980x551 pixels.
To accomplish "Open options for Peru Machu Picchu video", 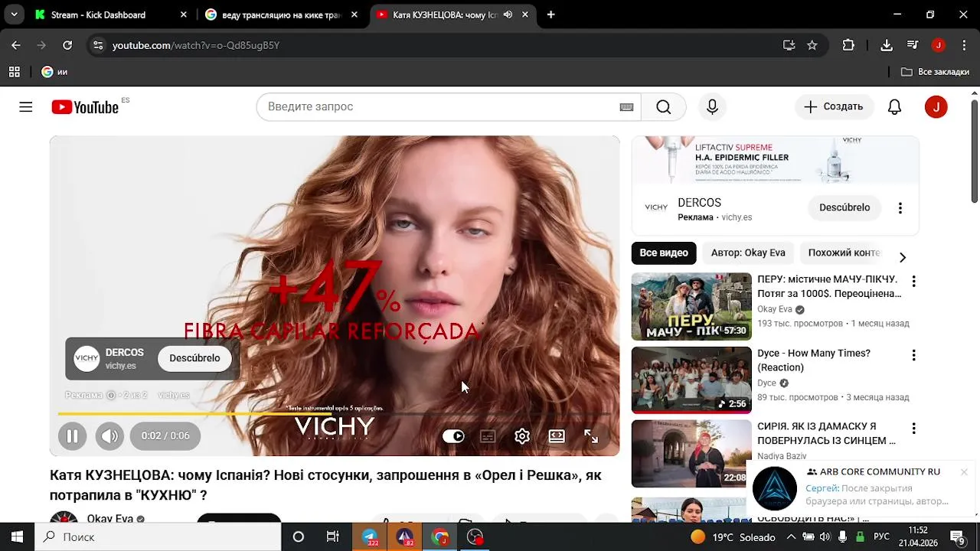I will click(x=913, y=282).
